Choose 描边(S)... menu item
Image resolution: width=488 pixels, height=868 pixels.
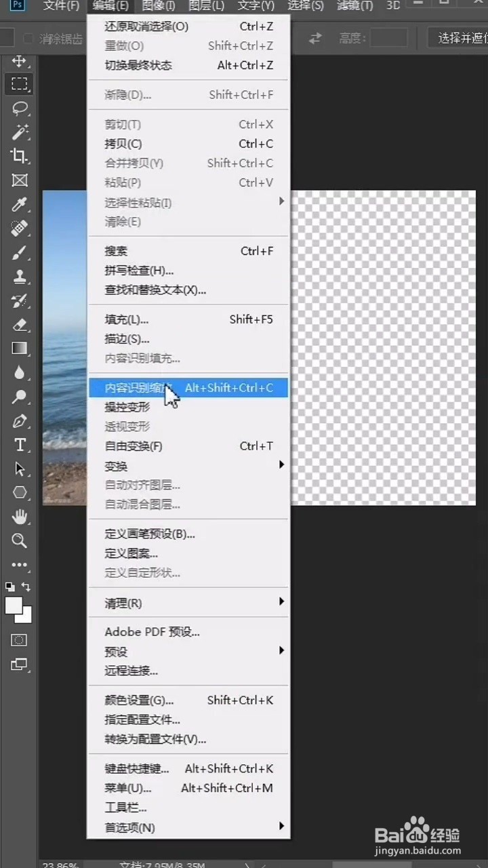point(188,339)
